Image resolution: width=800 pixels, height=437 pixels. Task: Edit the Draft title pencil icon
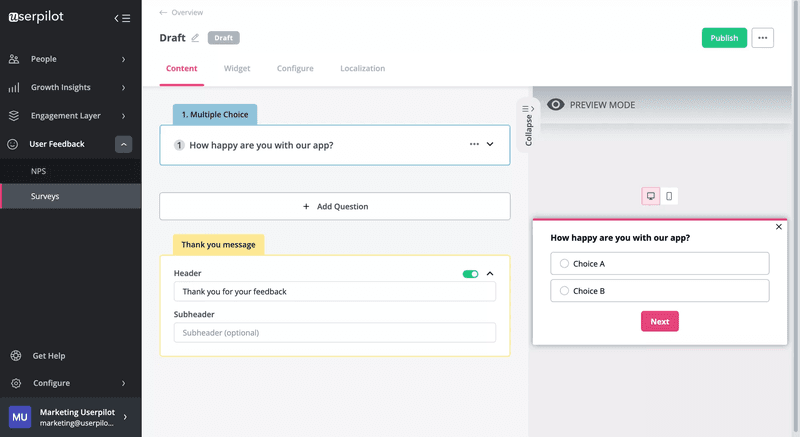click(x=195, y=38)
